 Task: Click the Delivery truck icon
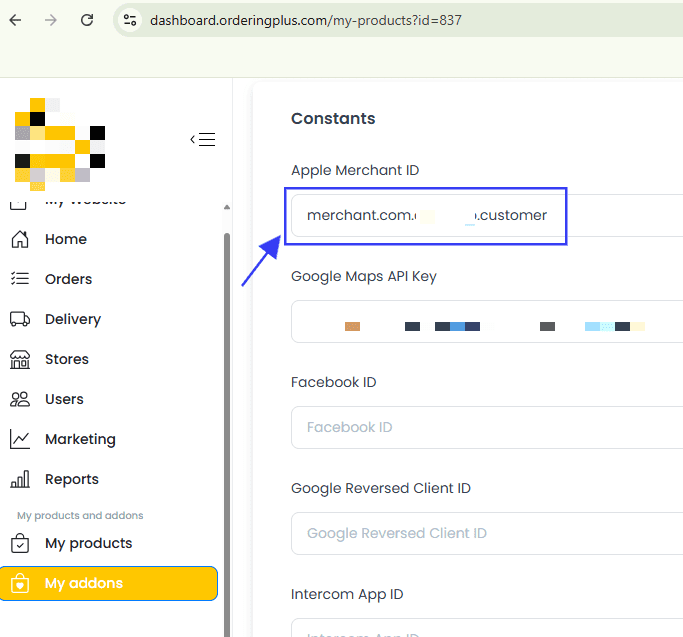click(x=20, y=319)
